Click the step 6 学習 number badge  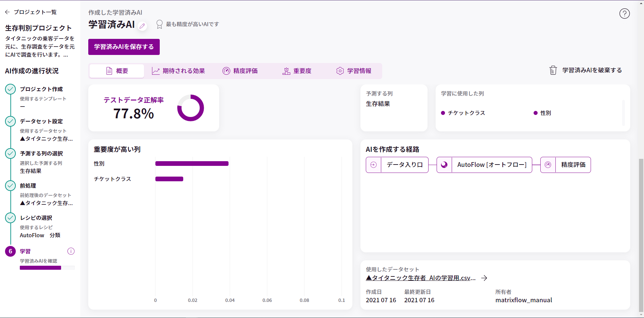[10, 251]
